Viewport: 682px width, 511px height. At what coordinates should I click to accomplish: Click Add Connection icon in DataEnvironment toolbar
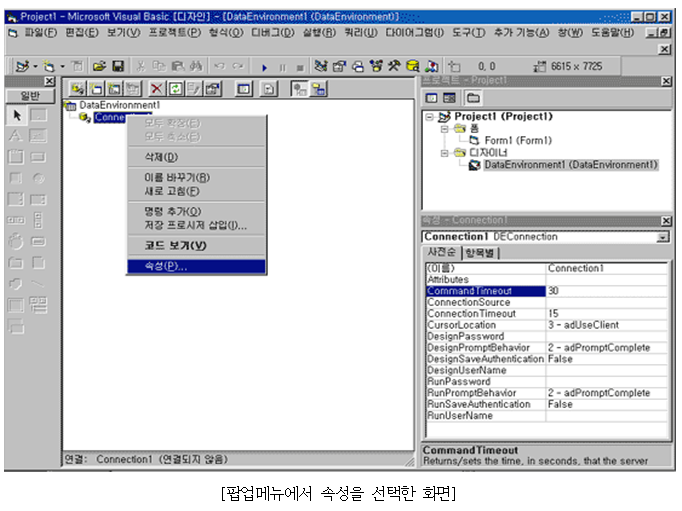point(78,89)
